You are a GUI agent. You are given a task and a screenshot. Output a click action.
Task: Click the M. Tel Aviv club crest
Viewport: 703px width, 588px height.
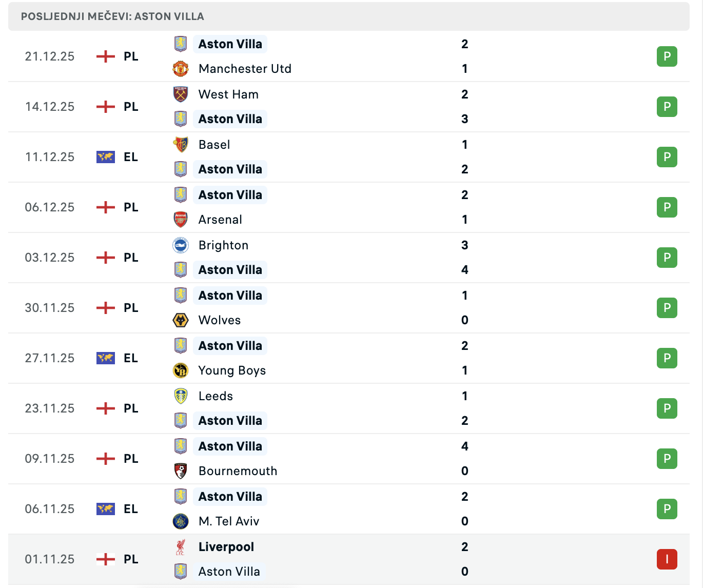click(x=181, y=521)
